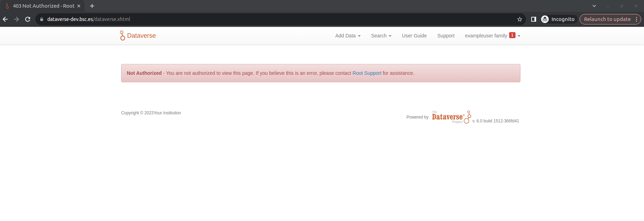Expand the Add Data dropdown
The height and width of the screenshot is (221, 644).
pyautogui.click(x=347, y=36)
